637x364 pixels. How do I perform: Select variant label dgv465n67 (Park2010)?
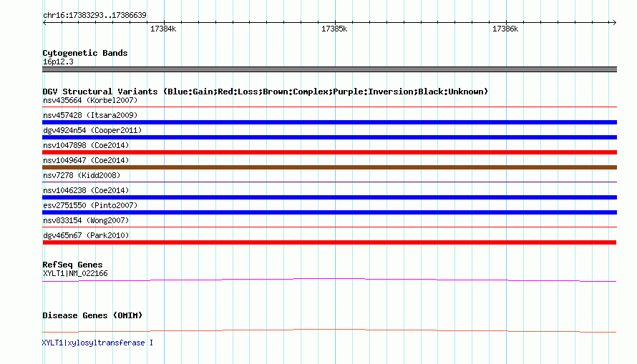point(86,235)
